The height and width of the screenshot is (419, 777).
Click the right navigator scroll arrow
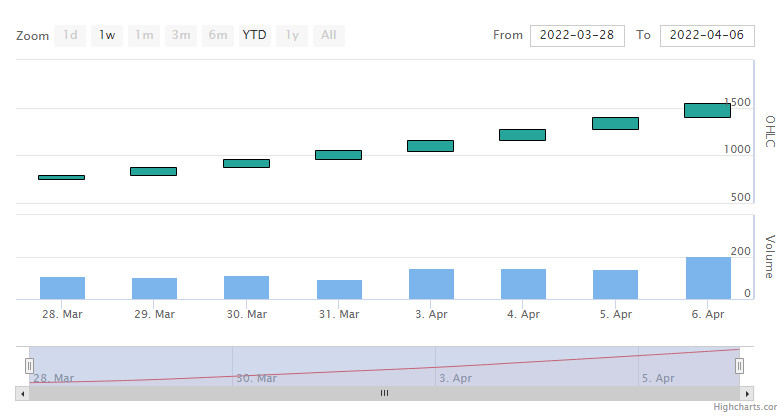[x=747, y=394]
